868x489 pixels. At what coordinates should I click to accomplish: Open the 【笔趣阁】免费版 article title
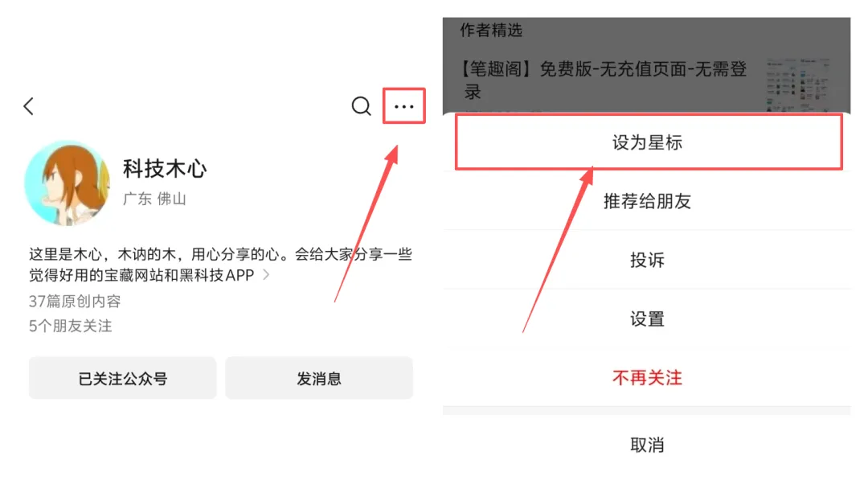(x=604, y=80)
